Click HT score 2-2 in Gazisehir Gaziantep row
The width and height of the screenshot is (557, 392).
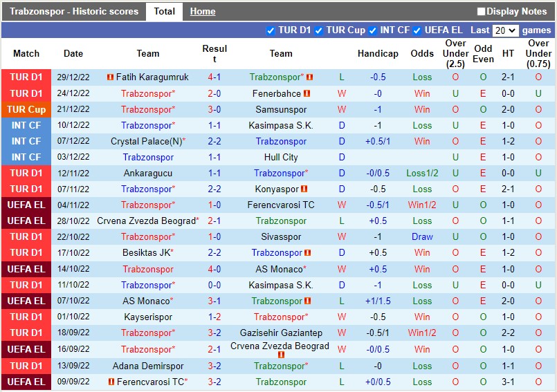[508, 333]
